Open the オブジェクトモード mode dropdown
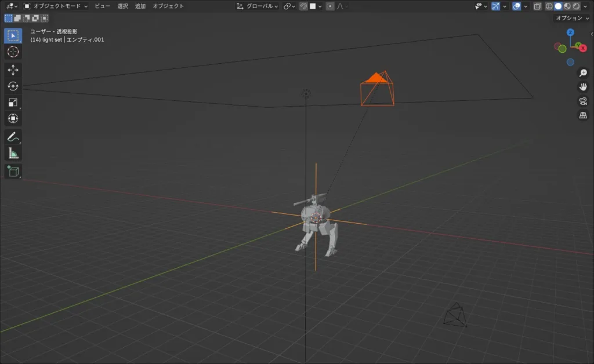 click(56, 6)
